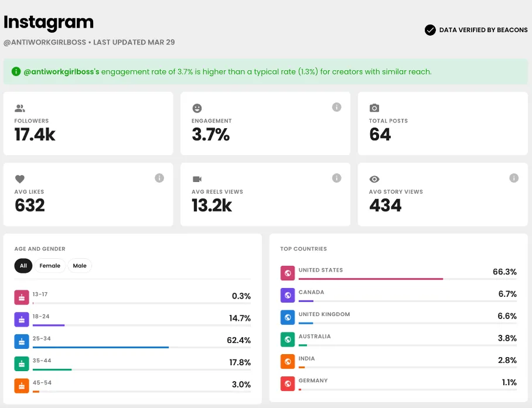Click the United States globe icon
Screen dimensions: 532x408
pos(288,273)
